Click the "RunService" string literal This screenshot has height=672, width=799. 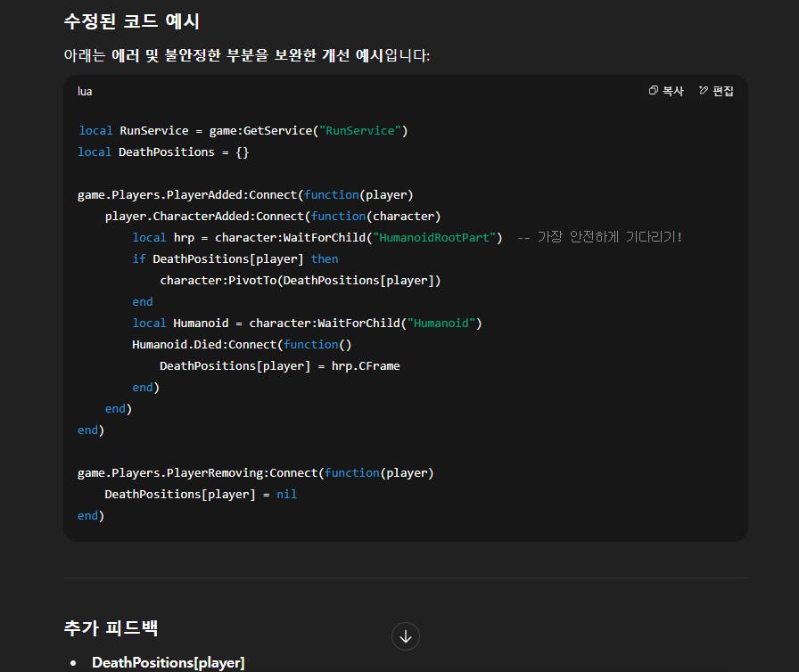(x=359, y=131)
